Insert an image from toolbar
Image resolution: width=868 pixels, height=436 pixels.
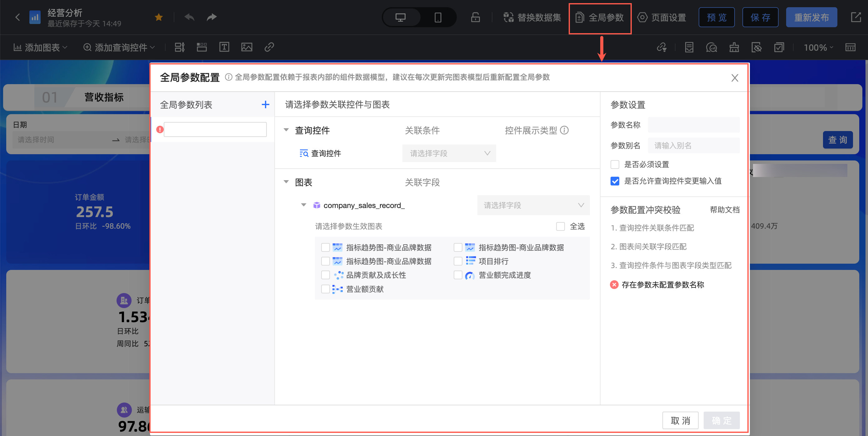(x=247, y=47)
